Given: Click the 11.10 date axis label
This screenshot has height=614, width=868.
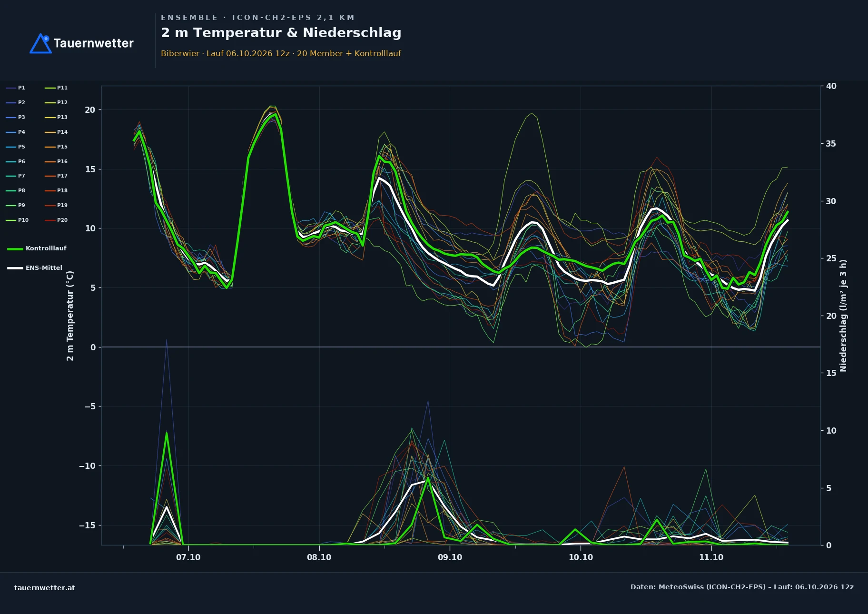Looking at the screenshot, I should click(x=711, y=557).
